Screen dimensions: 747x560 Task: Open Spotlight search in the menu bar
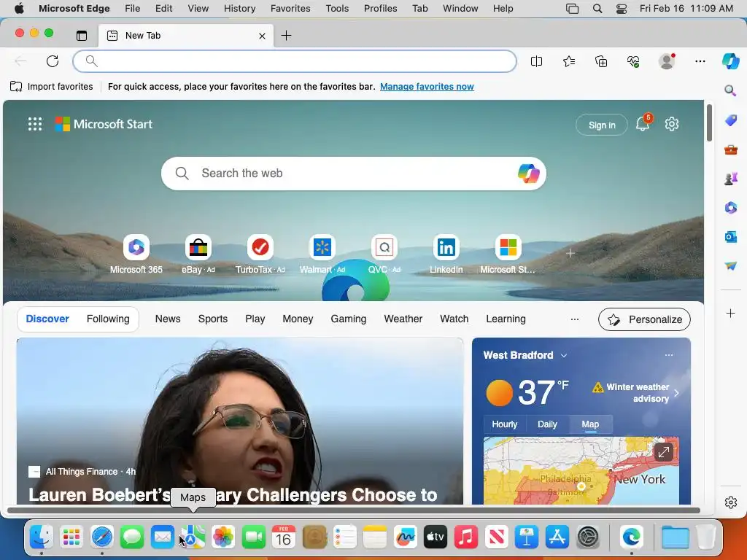[597, 9]
